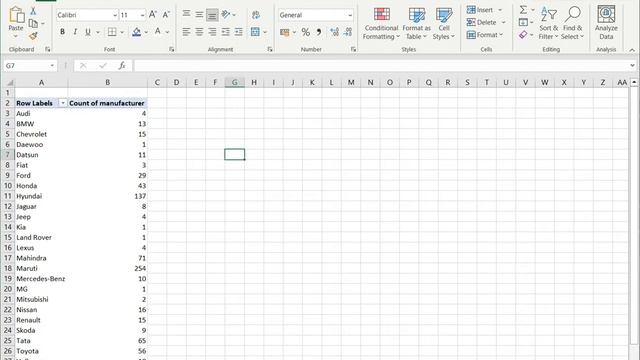Viewport: 640px width, 360px height.
Task: Center text horizontally
Action: click(199, 31)
